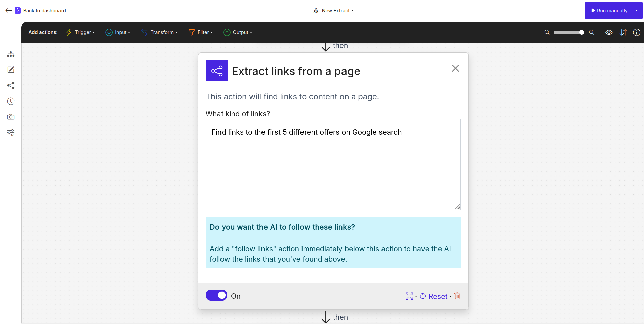Click the share icon in the left sidebar
644x324 pixels.
coord(11,85)
